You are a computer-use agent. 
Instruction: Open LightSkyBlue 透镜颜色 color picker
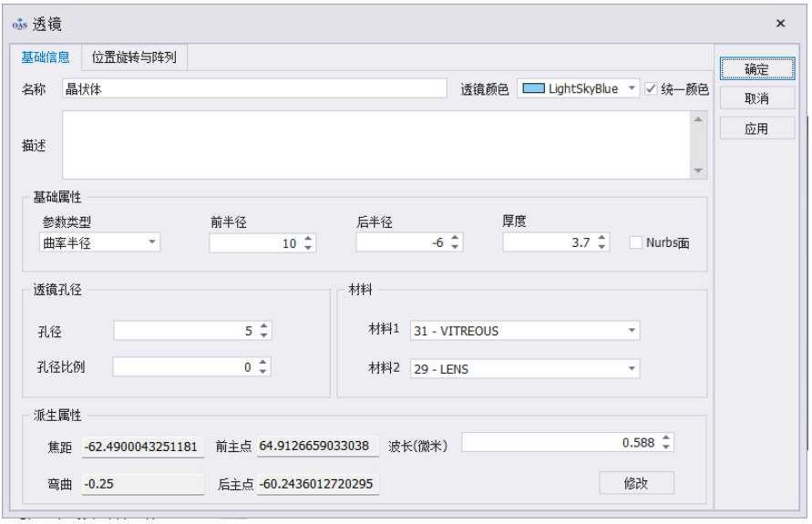click(x=578, y=88)
